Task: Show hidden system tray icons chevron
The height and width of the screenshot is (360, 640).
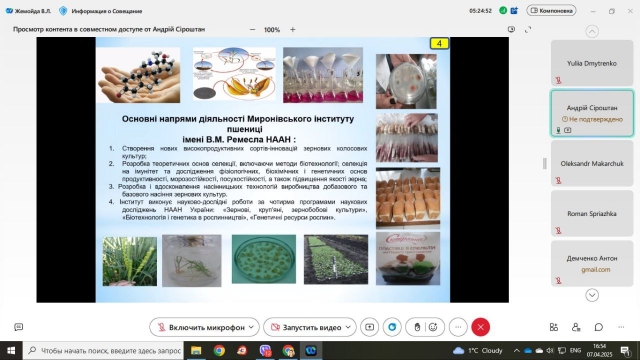Action: pyautogui.click(x=516, y=351)
